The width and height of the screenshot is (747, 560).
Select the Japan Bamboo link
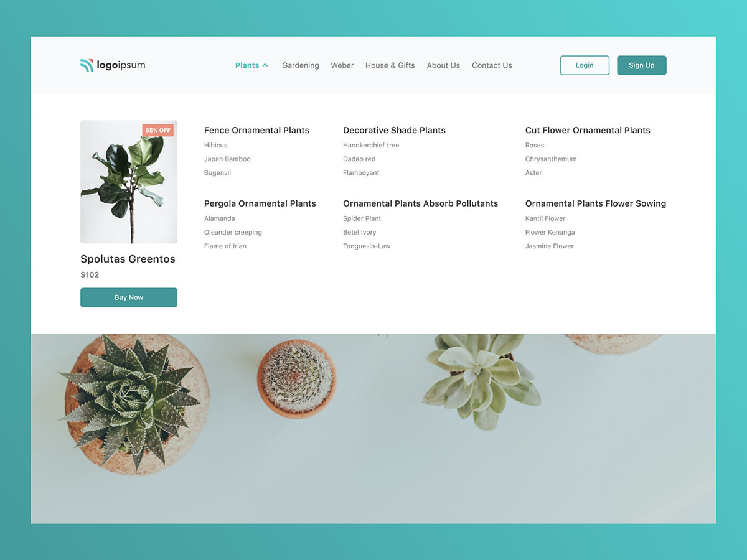tap(227, 159)
